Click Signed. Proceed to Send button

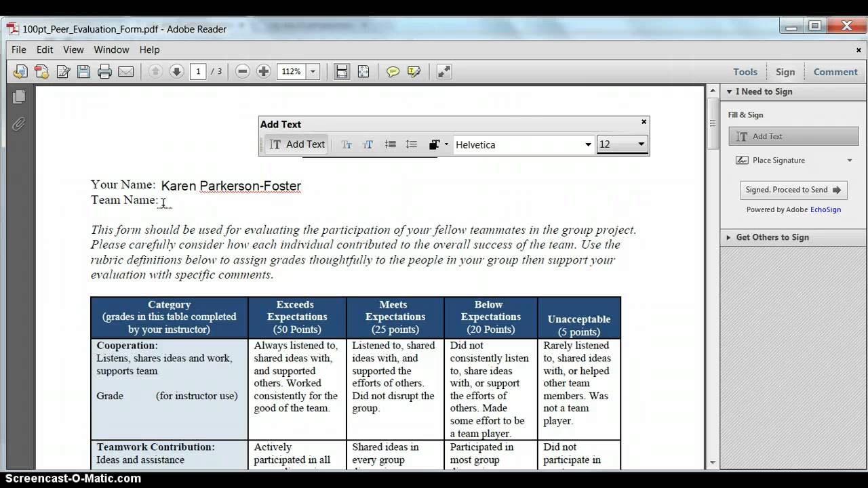click(x=793, y=190)
